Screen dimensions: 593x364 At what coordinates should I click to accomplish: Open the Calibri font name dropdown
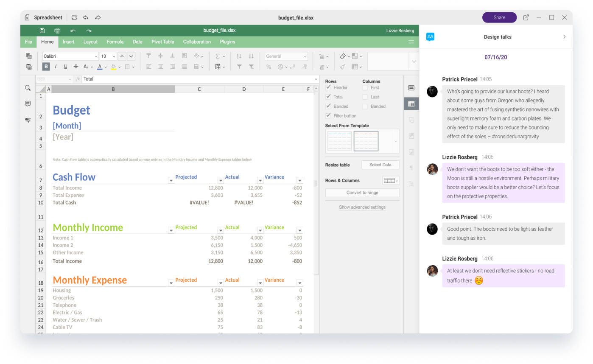tap(70, 56)
